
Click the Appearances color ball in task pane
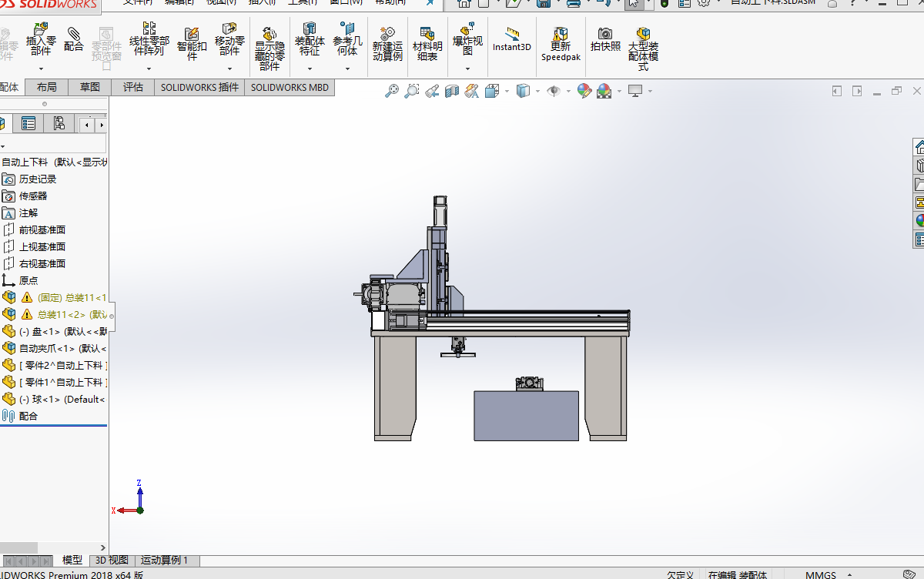tap(919, 221)
